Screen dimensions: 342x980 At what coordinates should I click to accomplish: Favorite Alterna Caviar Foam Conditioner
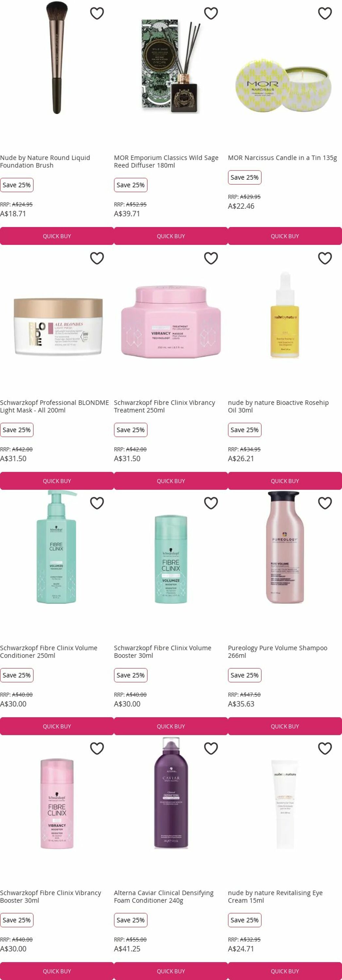(x=211, y=748)
